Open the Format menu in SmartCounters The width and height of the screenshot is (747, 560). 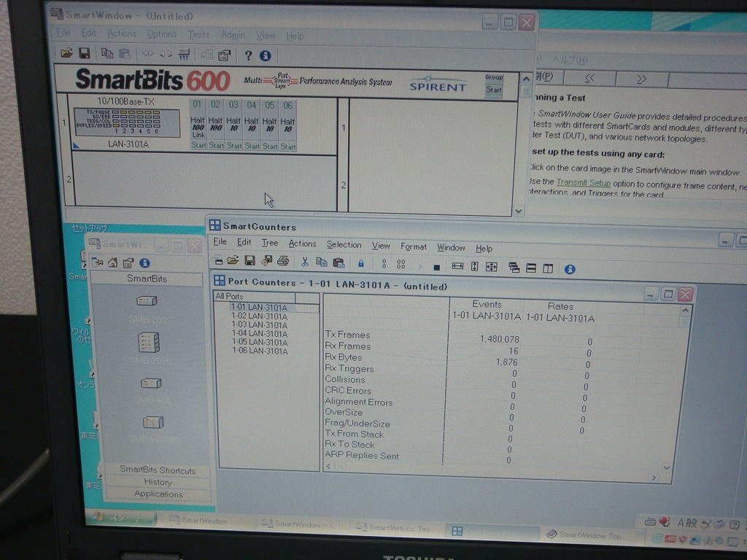(x=414, y=246)
